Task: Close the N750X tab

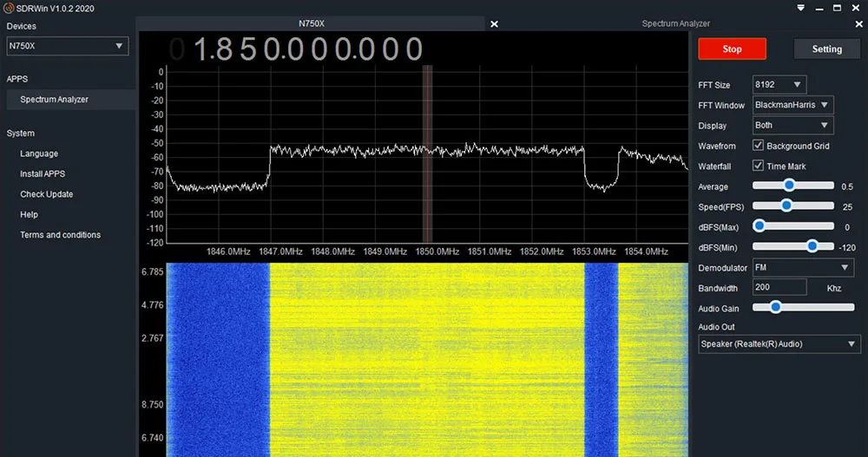Action: coord(494,24)
